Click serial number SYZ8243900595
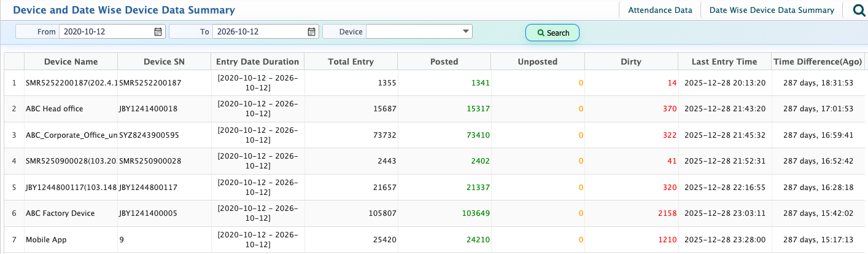 coord(149,135)
